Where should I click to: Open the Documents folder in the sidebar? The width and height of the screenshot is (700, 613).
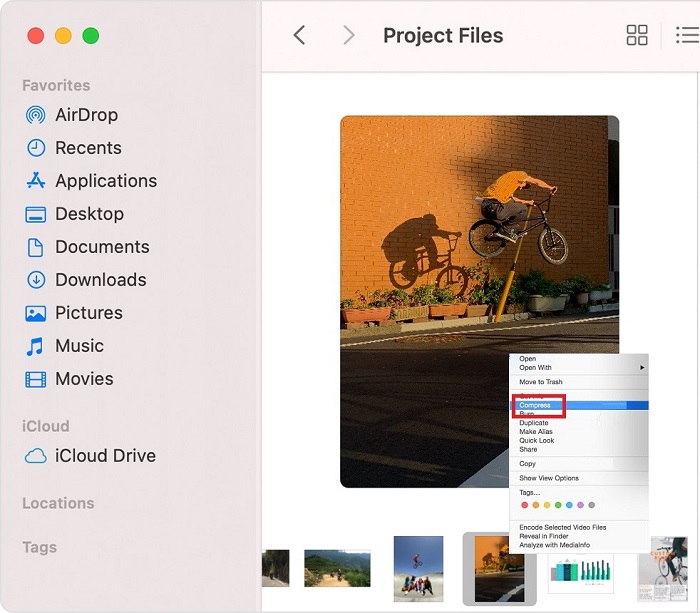coord(88,247)
